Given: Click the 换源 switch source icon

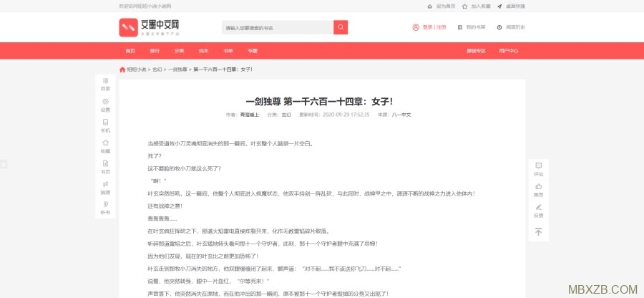Looking at the screenshot, I should coord(106,183).
